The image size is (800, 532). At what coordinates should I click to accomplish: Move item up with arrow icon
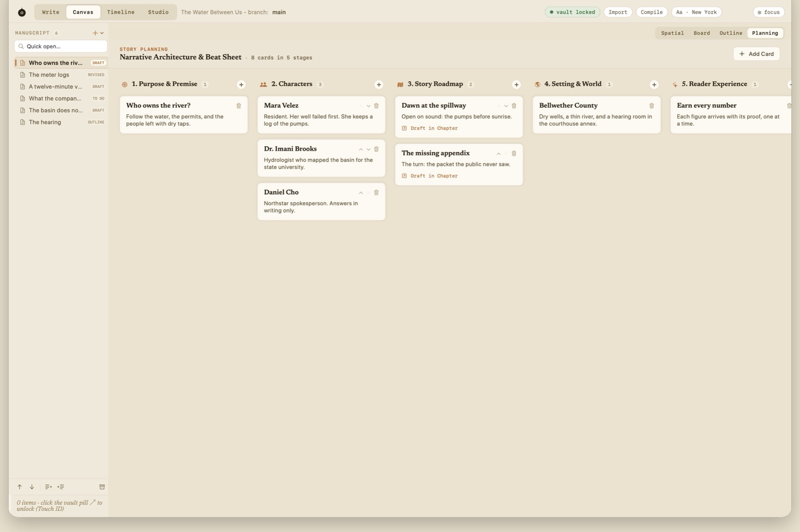click(x=20, y=487)
